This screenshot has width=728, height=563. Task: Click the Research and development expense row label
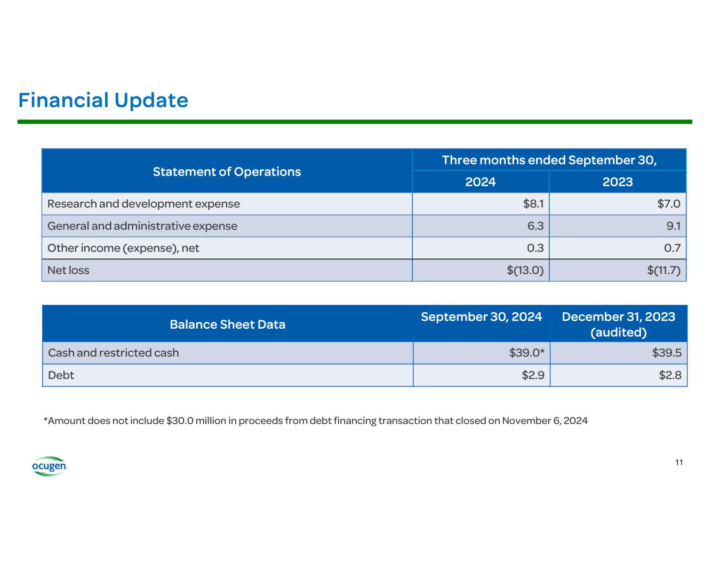143,204
